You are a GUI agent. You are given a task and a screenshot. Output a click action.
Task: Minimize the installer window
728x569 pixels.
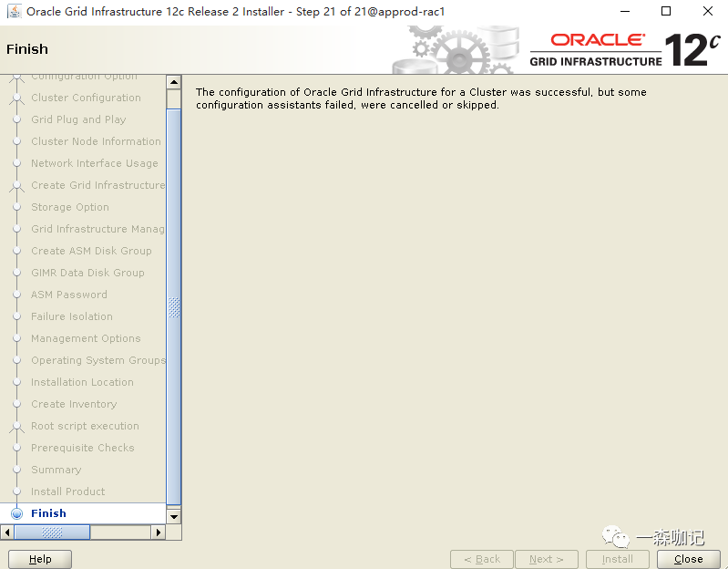pos(624,11)
